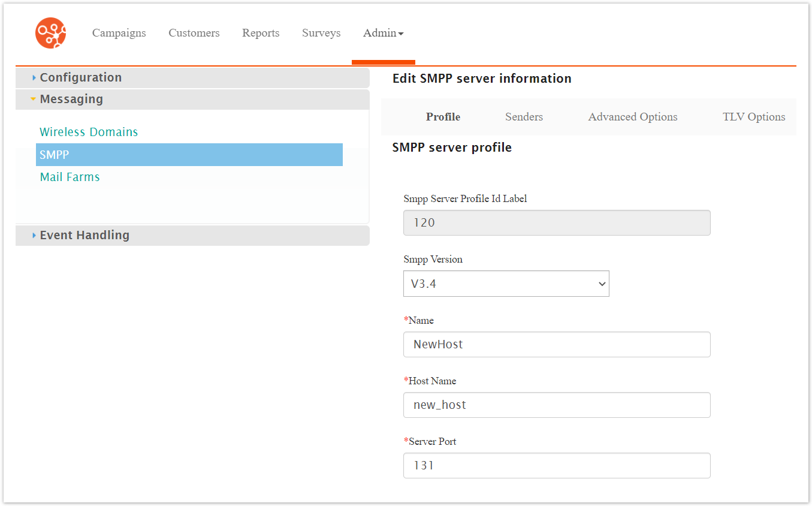The image size is (812, 506).
Task: Expand the Event Handling section
Action: click(84, 235)
